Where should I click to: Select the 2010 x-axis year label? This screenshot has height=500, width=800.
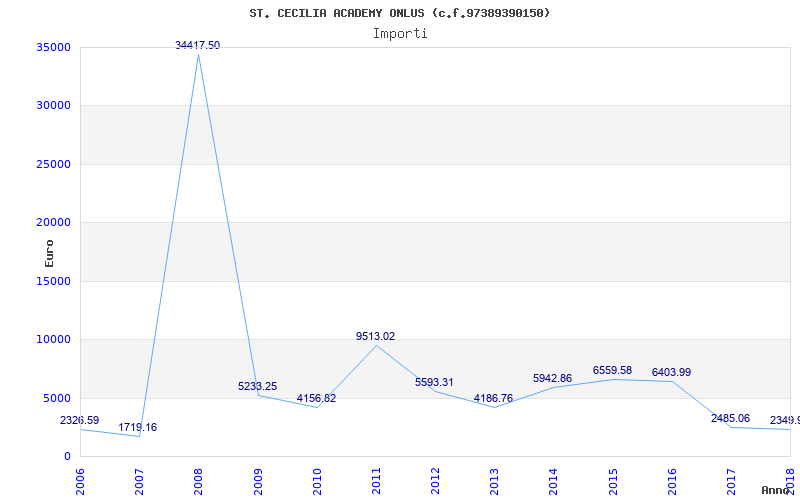click(317, 482)
